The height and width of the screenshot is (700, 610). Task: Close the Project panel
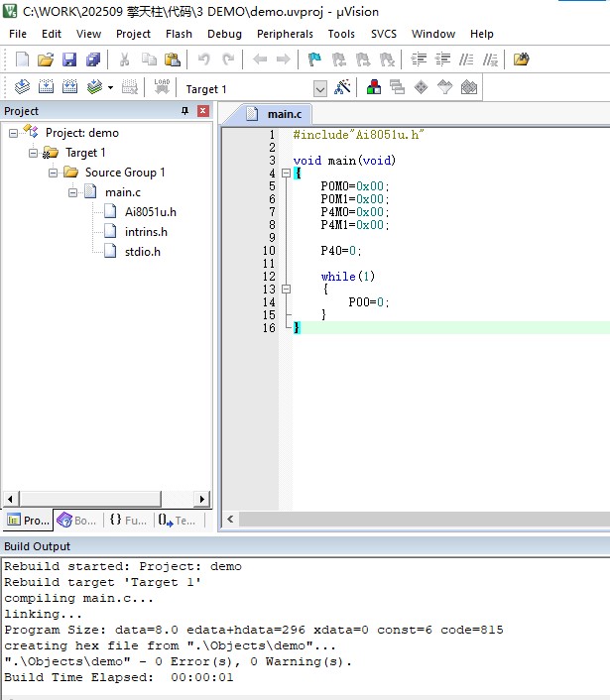[x=202, y=111]
